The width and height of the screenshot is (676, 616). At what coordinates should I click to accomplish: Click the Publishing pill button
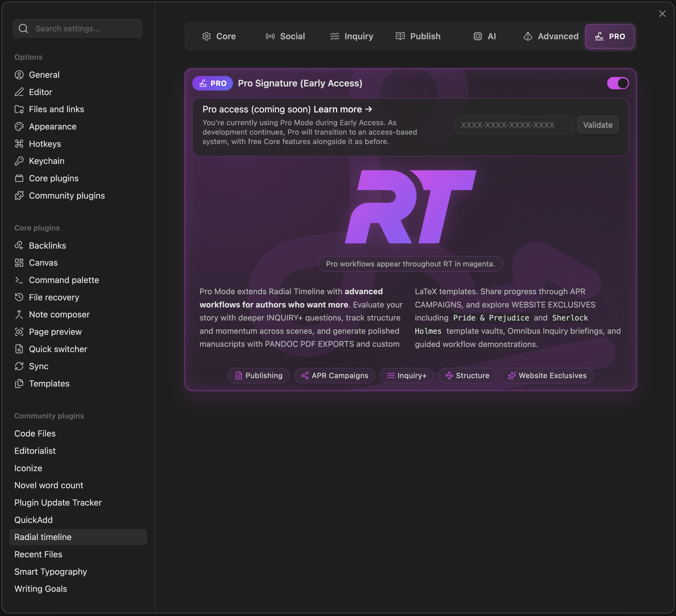coord(258,376)
